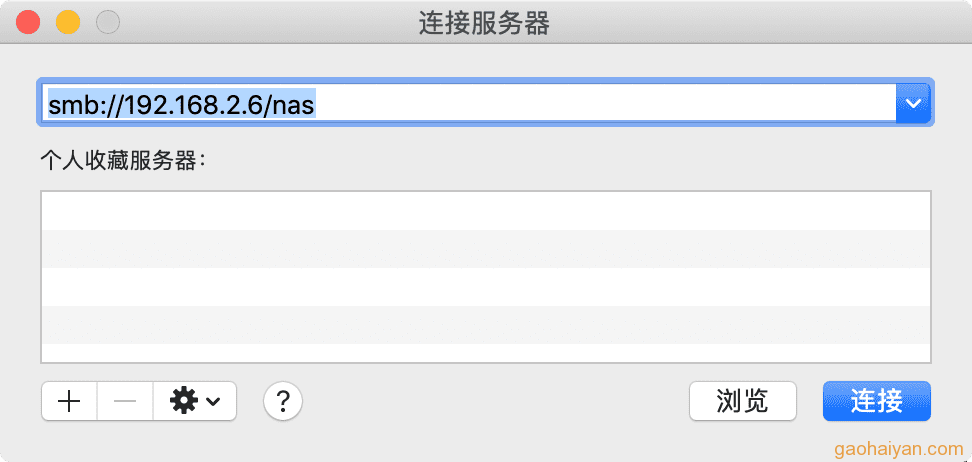
Task: Select the third white row in favorites list
Action: click(x=486, y=287)
